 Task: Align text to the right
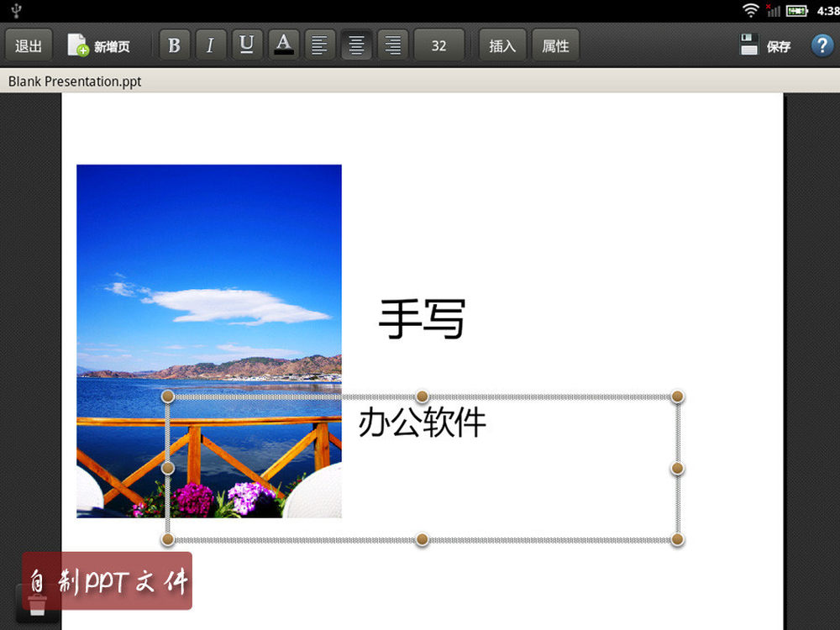392,45
